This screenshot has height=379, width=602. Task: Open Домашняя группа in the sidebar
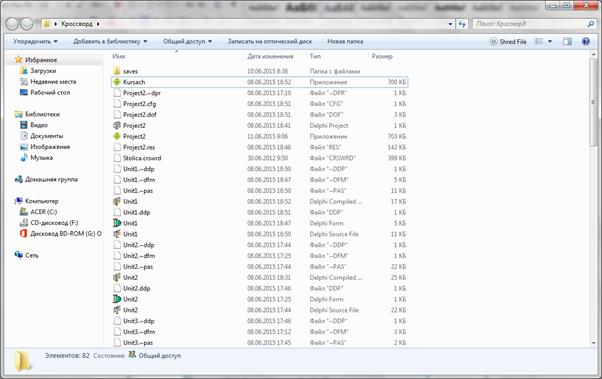pyautogui.click(x=46, y=179)
